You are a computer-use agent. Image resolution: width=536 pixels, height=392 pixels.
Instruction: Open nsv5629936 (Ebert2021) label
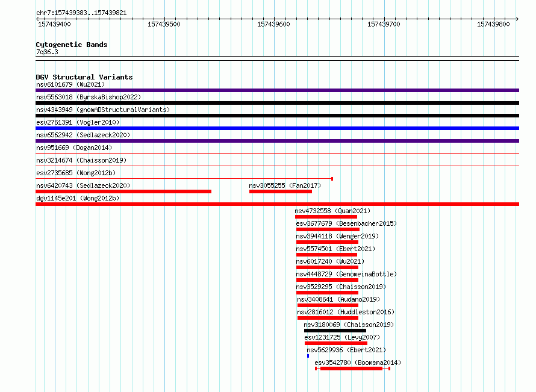pyautogui.click(x=346, y=350)
